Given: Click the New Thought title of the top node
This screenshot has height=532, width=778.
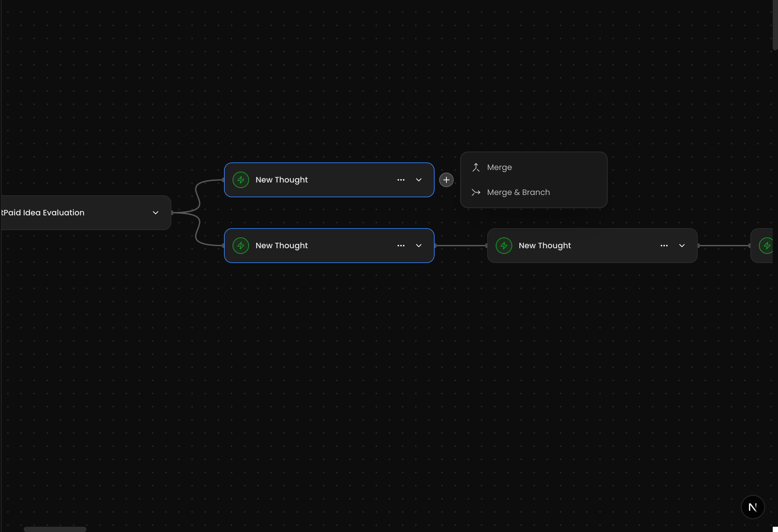Looking at the screenshot, I should 282,180.
